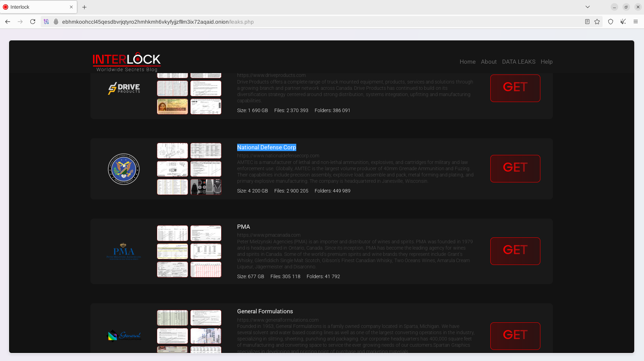The width and height of the screenshot is (644, 361).
Task: Click the National Defense Corp seal logo
Action: [124, 169]
